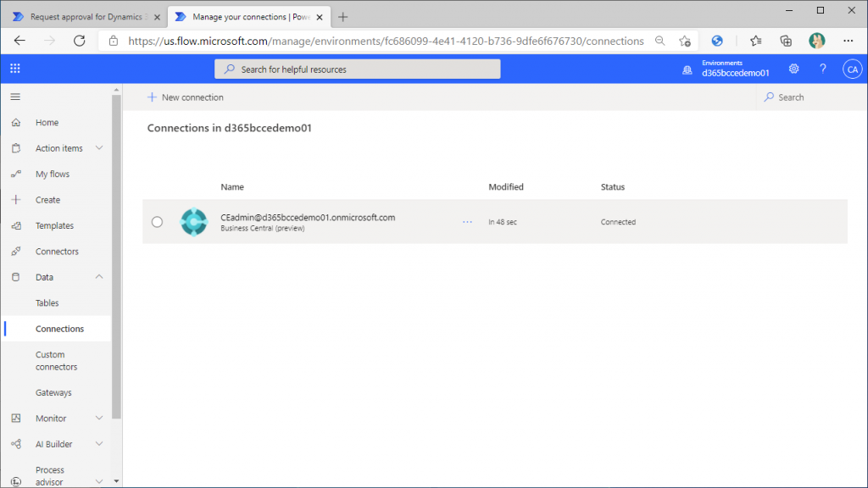Viewport: 868px width, 488px height.
Task: Click the Create plus icon in the sidebar
Action: click(x=16, y=200)
